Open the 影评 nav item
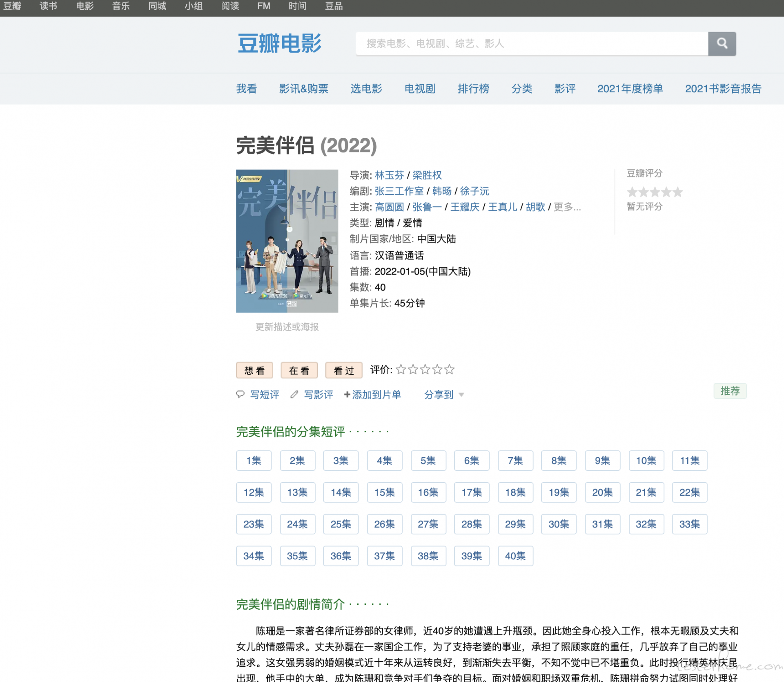Screen dimensions: 784x682 point(565,89)
